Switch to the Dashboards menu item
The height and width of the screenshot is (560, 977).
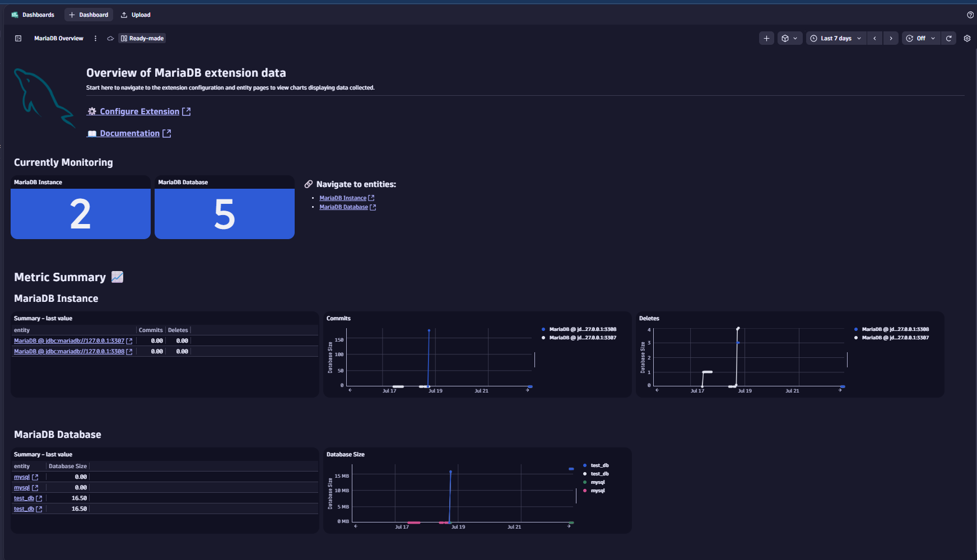click(38, 15)
